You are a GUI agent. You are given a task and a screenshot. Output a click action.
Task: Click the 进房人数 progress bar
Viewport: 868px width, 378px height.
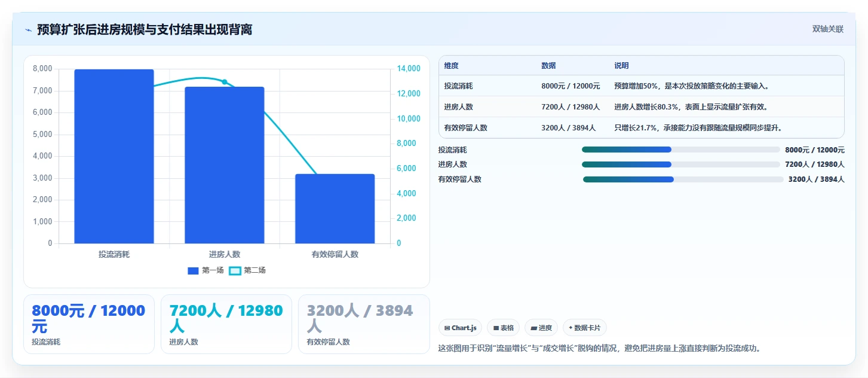click(681, 164)
